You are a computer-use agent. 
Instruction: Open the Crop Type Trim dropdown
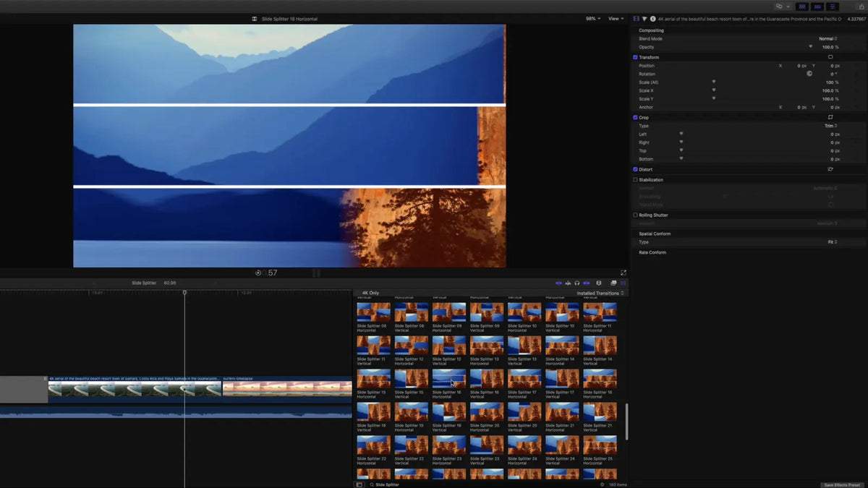(831, 126)
